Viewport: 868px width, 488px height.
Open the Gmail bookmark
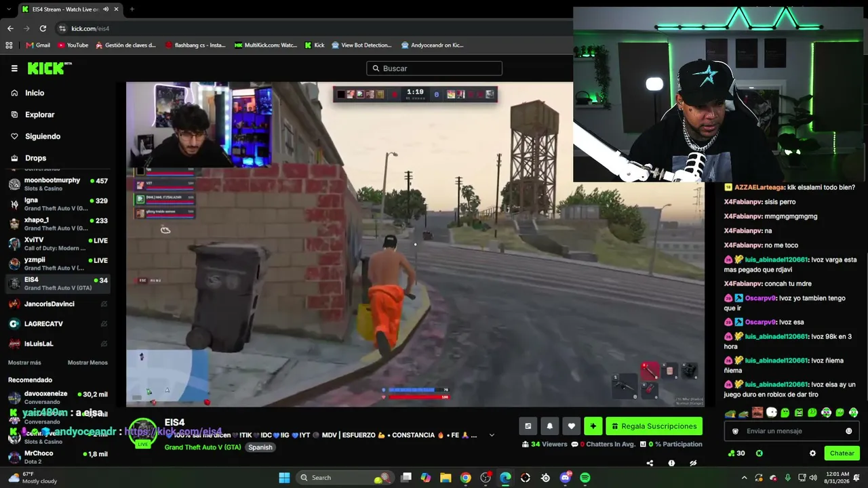point(38,45)
